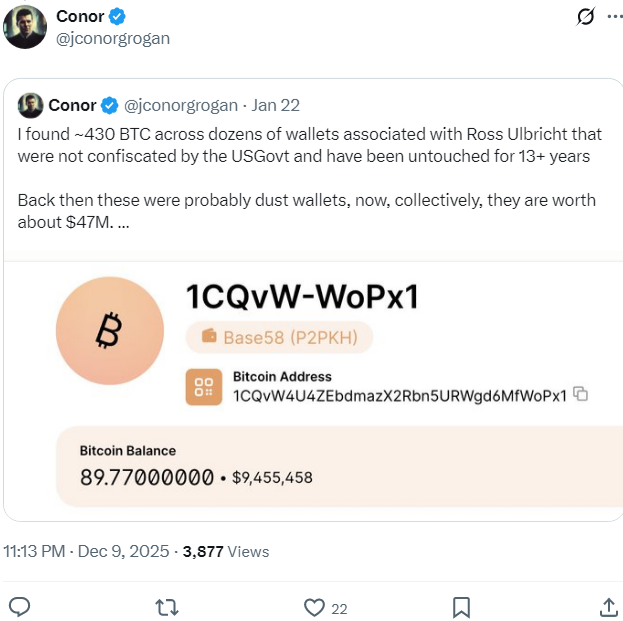Open the quoted post's Jan 22 date link
Viewport: 623px width, 621px height.
coord(276,105)
